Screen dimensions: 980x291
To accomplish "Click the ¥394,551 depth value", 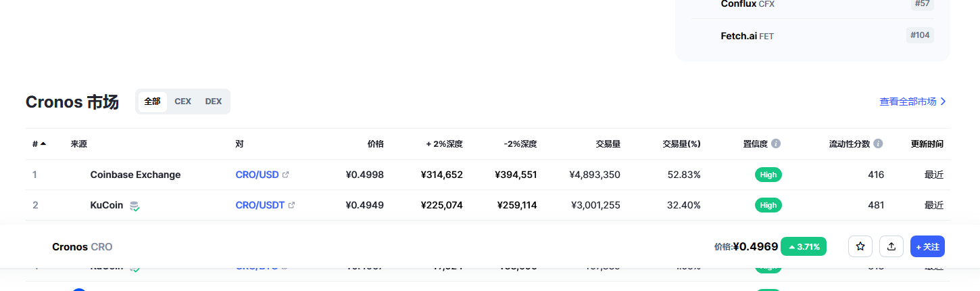I will click(516, 175).
